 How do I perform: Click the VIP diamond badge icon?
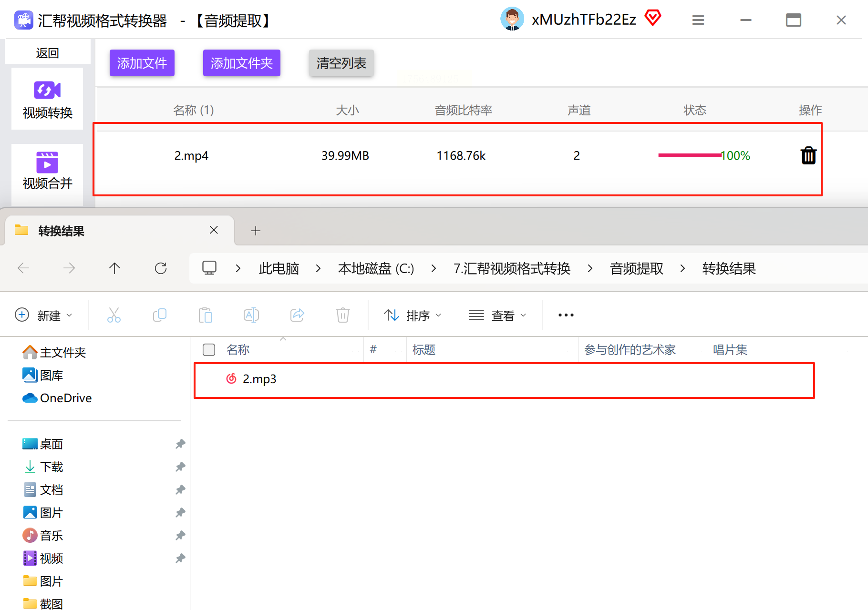[x=653, y=18]
